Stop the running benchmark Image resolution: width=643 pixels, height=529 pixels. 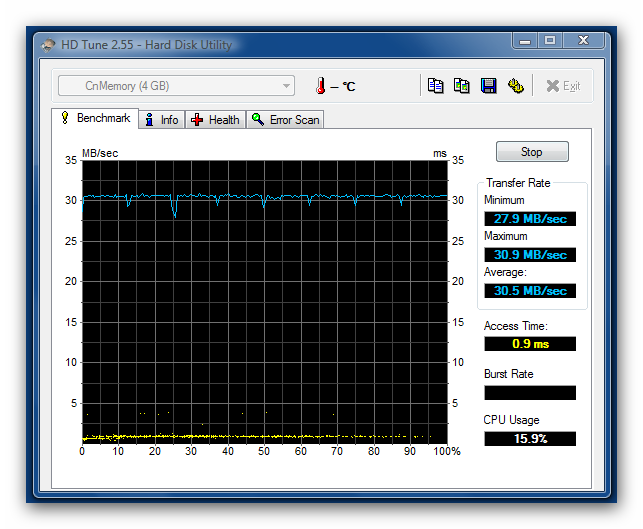532,152
